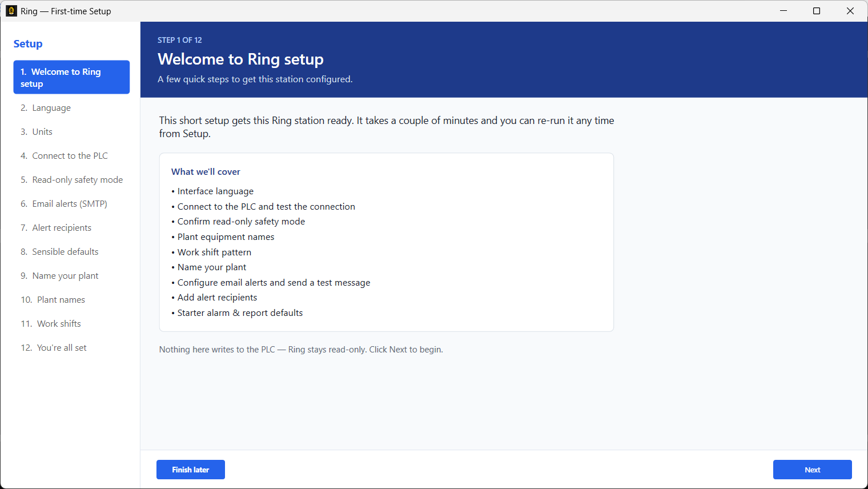Image resolution: width=868 pixels, height=489 pixels.
Task: Click the Work shift pattern bullet
Action: (x=211, y=252)
